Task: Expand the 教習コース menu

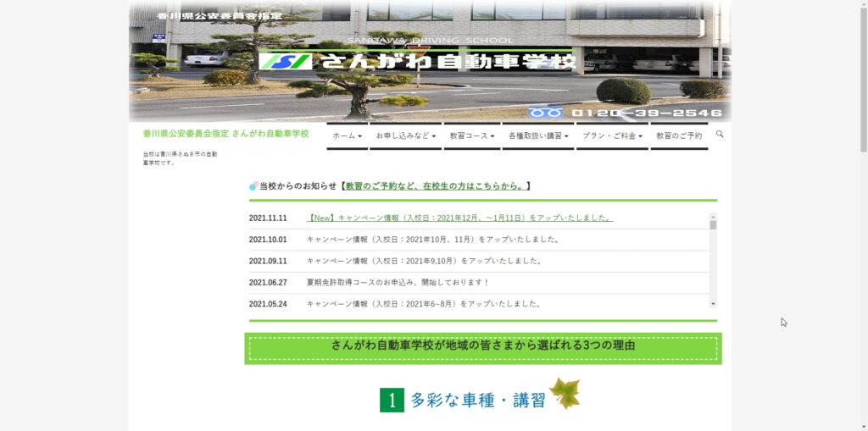Action: (472, 135)
